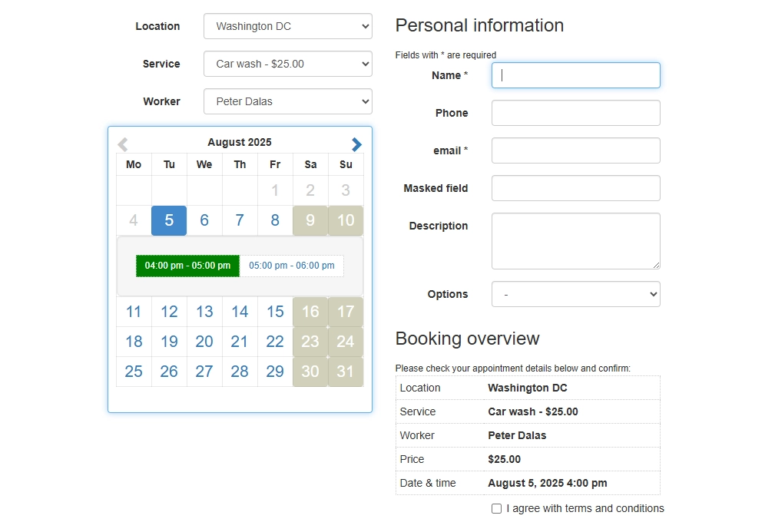This screenshot has height=532, width=775.
Task: Select August 28 in calendar
Action: (240, 372)
